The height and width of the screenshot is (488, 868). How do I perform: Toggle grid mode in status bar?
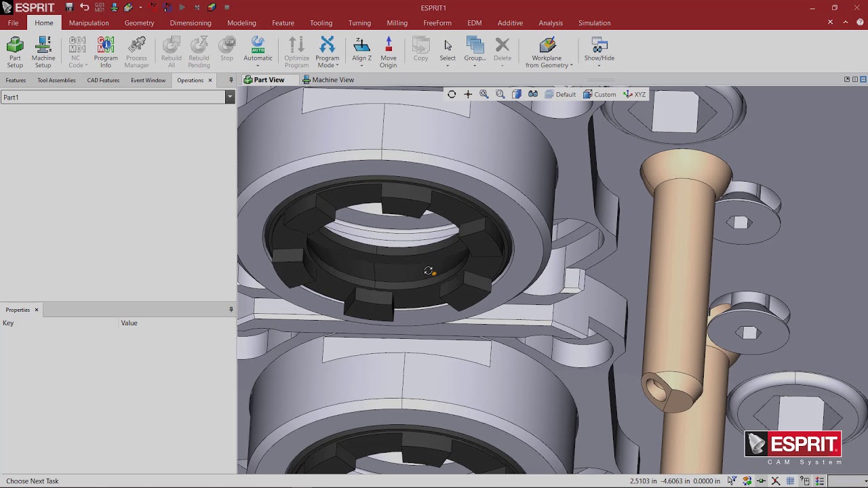791,481
